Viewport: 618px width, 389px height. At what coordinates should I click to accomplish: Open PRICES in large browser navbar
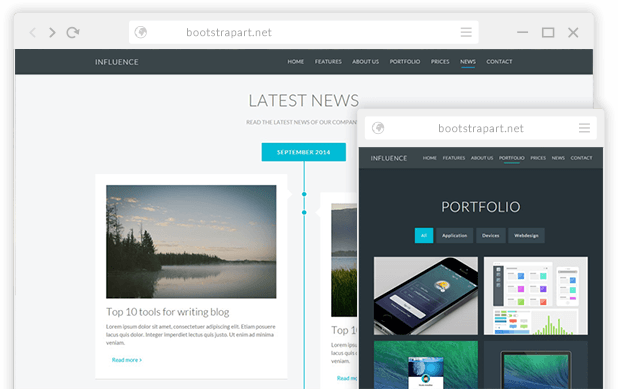pyautogui.click(x=440, y=61)
